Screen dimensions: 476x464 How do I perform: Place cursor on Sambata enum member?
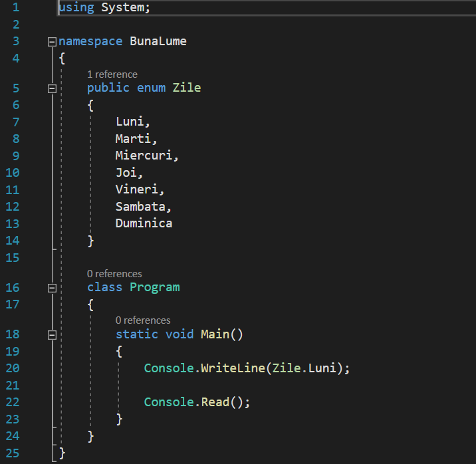(140, 206)
